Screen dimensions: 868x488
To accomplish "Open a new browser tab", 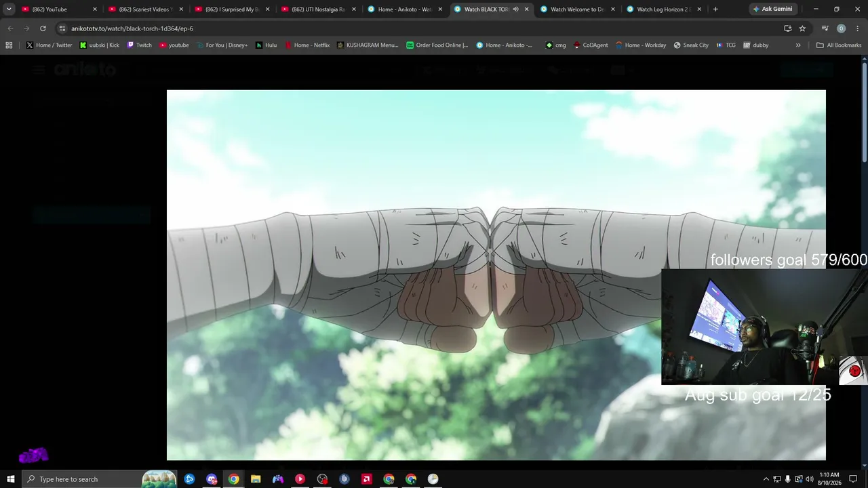I will pyautogui.click(x=715, y=9).
